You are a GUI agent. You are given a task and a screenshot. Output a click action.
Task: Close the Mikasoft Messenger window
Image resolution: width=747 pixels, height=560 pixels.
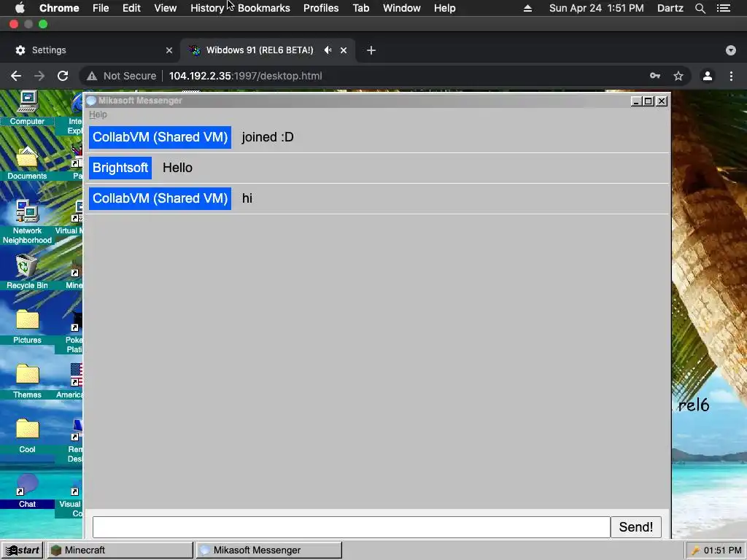pos(662,101)
